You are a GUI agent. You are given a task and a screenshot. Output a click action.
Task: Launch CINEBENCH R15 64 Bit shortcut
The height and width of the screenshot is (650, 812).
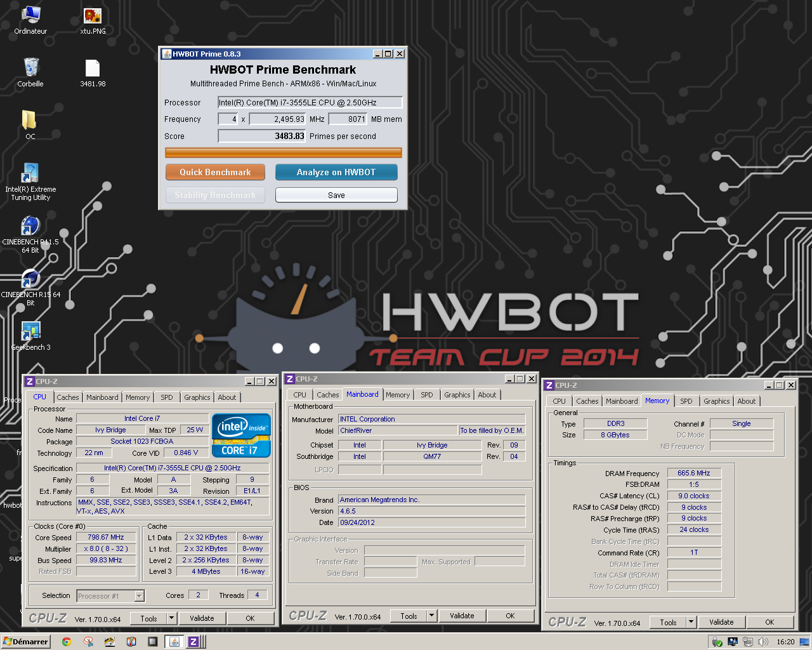click(30, 288)
